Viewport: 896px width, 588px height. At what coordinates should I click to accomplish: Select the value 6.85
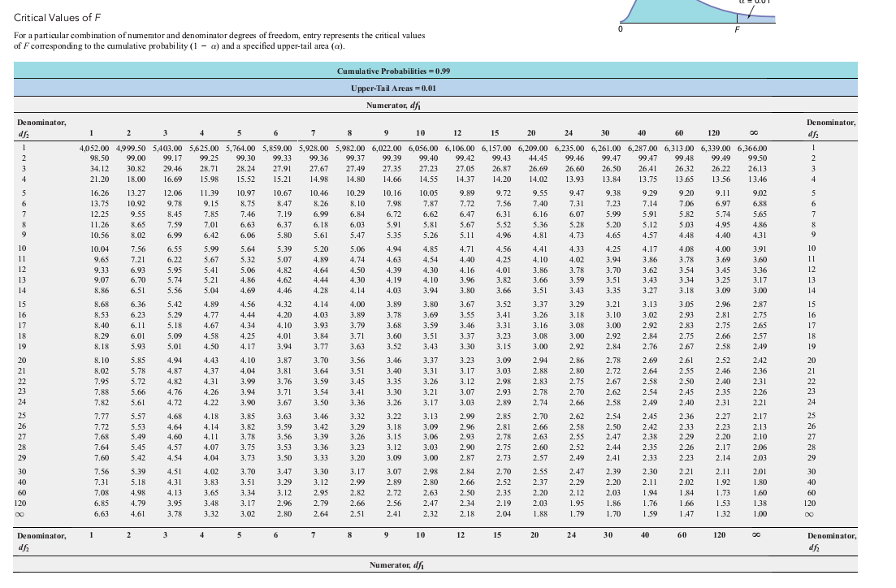coord(102,504)
